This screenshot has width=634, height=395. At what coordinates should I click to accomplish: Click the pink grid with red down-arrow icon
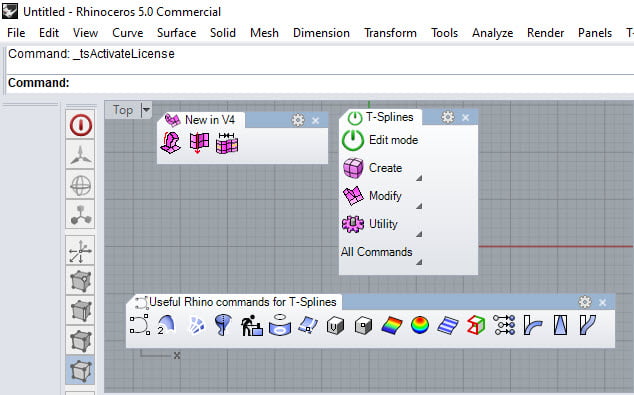[x=199, y=143]
